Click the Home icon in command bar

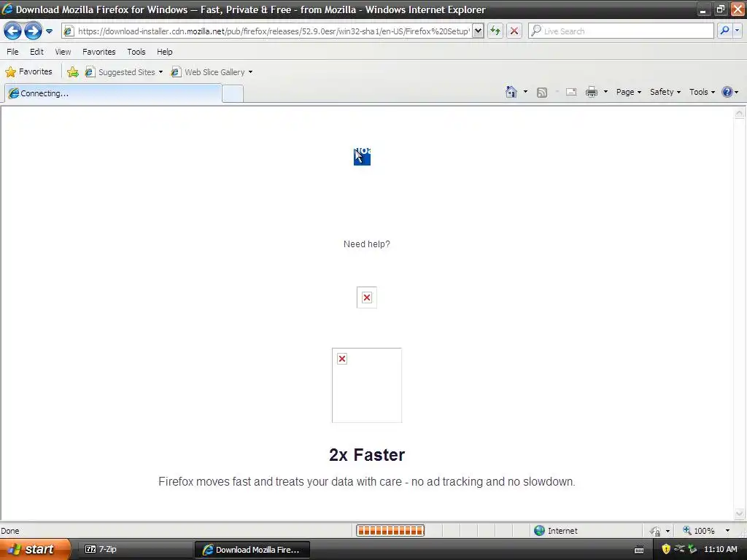pos(511,92)
